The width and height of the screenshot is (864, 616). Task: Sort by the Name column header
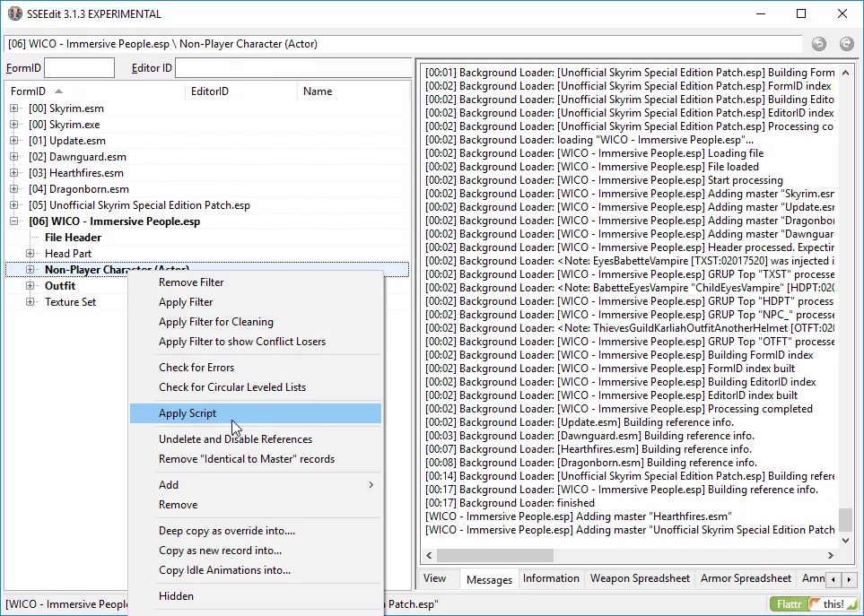[353, 91]
